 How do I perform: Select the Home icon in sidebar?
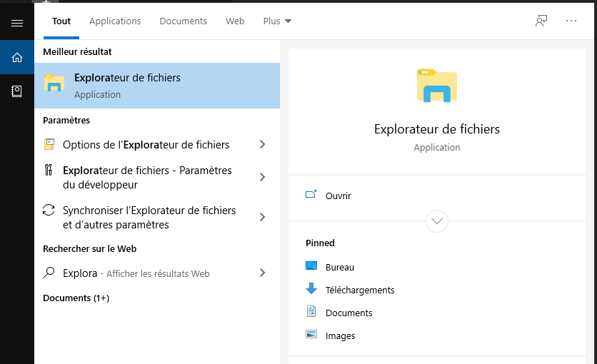[x=17, y=57]
